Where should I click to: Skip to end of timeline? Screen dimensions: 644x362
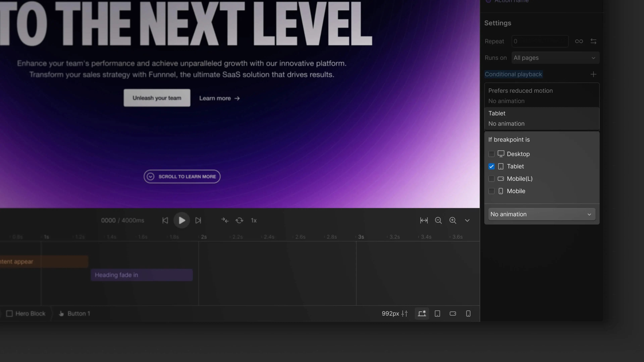(198, 220)
